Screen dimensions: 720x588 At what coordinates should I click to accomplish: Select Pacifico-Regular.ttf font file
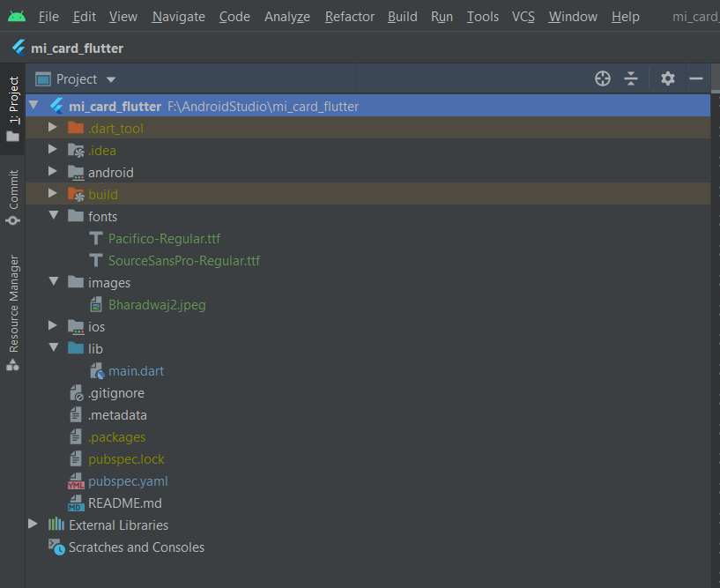pos(164,239)
